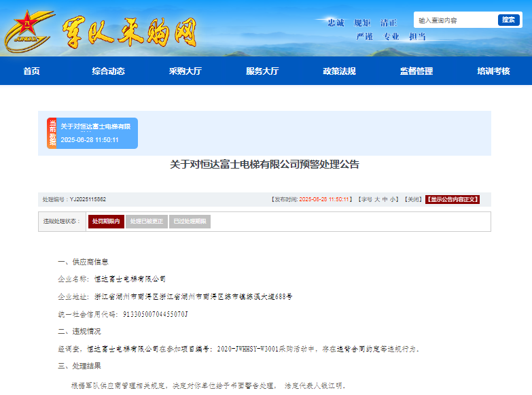
Task: Set font size to 小
Action: tap(393, 199)
